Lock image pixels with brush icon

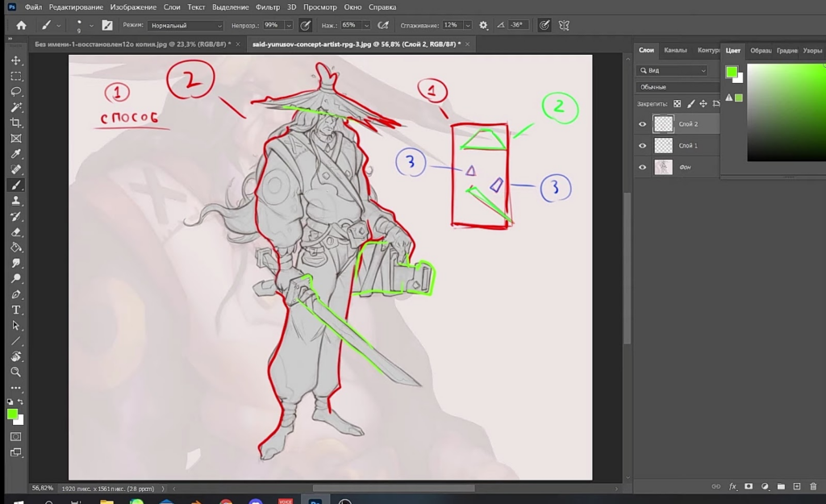[690, 104]
